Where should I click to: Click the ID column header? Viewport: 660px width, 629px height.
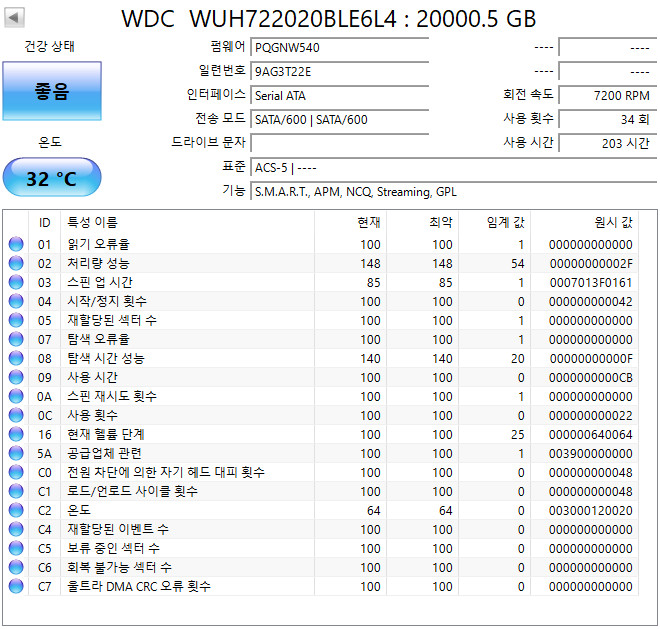(44, 222)
